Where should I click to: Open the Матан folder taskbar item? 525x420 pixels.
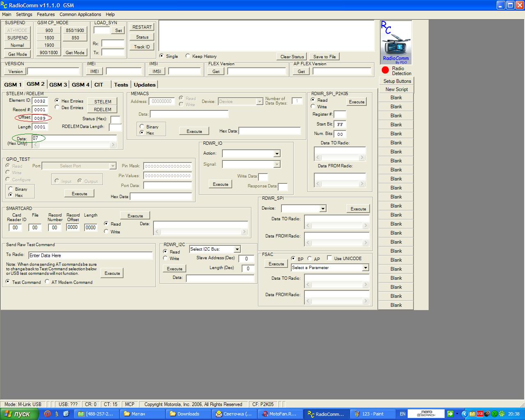pos(142,414)
